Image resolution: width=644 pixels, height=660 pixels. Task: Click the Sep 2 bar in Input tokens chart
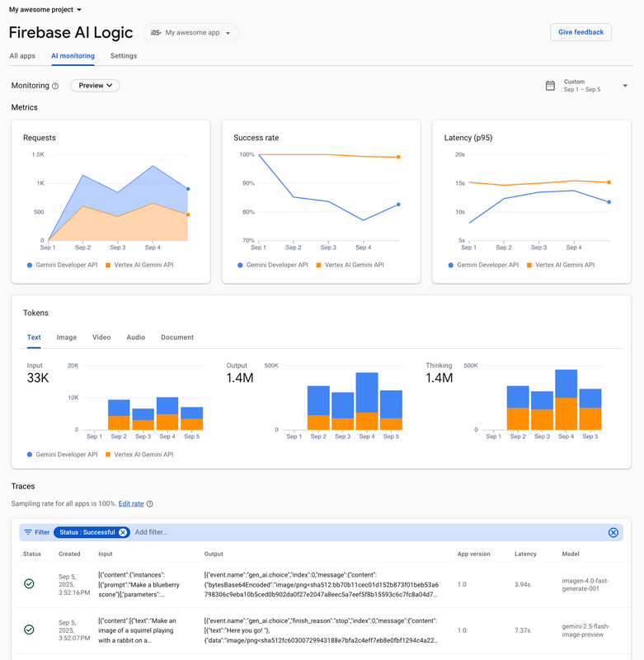point(119,415)
